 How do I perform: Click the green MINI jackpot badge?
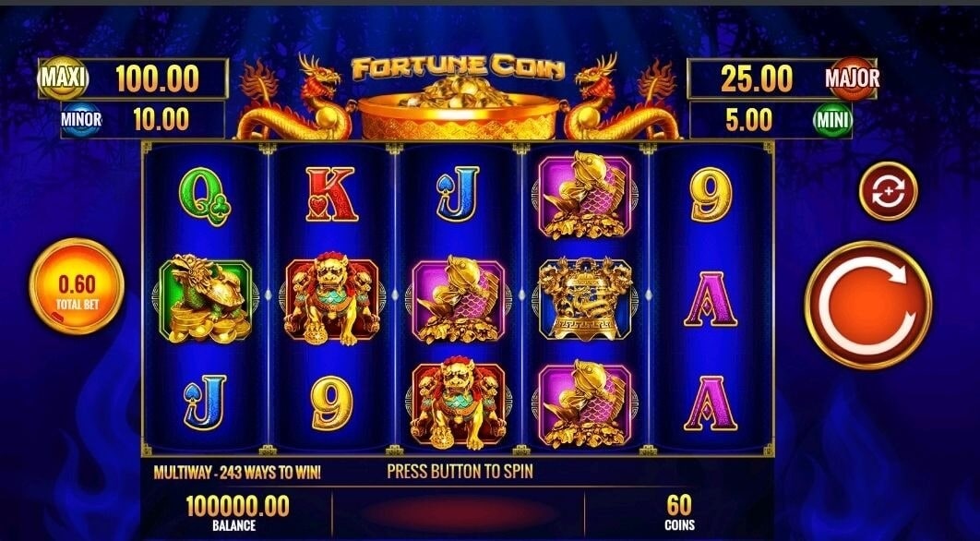click(x=833, y=120)
